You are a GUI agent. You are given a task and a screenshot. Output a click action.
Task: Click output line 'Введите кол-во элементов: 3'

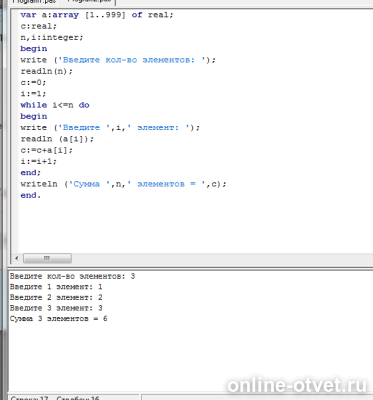(x=72, y=276)
